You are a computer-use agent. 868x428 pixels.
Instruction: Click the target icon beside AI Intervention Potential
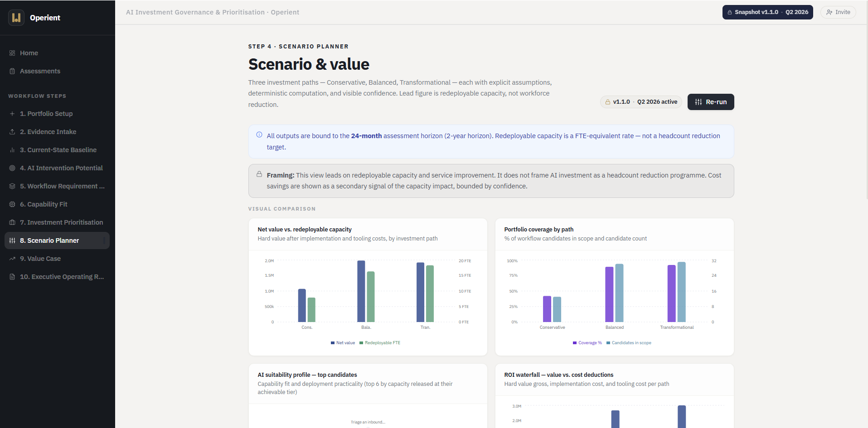(12, 168)
